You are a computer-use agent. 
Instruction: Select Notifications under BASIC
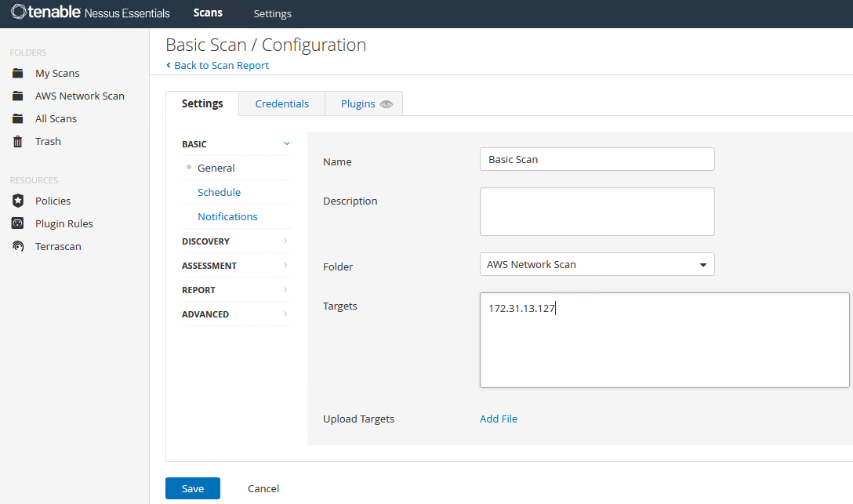pos(227,216)
